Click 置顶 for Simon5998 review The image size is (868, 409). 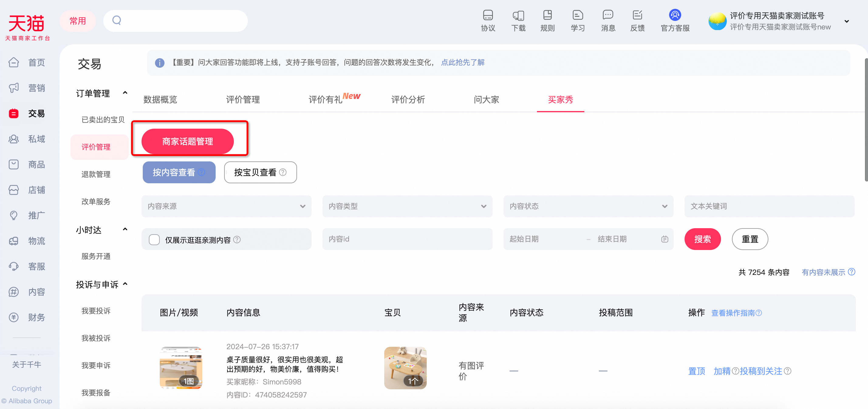point(696,371)
